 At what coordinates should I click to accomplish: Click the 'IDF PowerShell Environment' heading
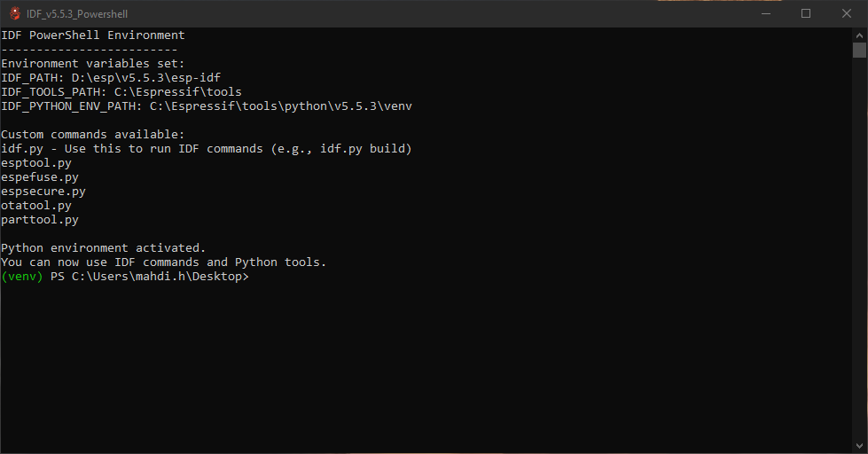point(93,35)
